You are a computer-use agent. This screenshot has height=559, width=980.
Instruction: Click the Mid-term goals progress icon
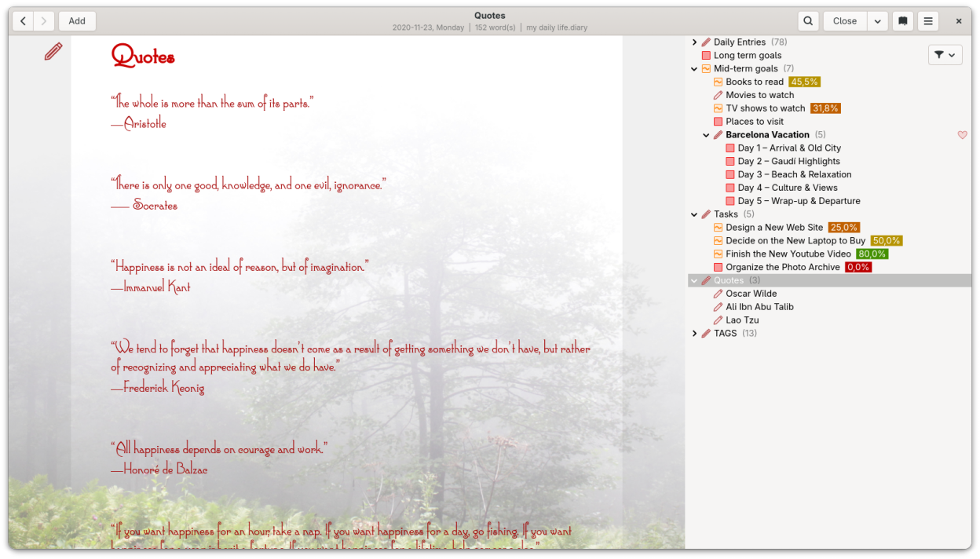706,69
